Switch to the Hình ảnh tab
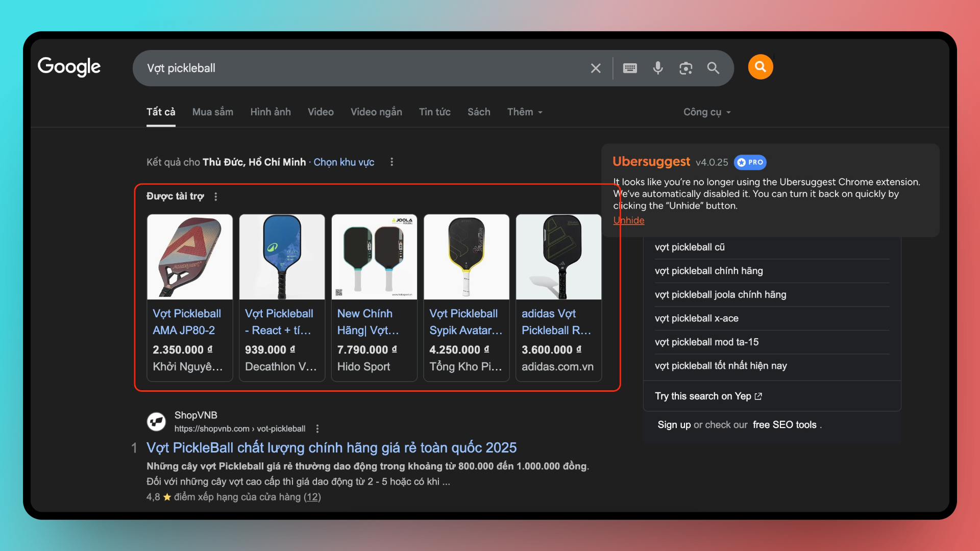The image size is (980, 551). [x=270, y=112]
